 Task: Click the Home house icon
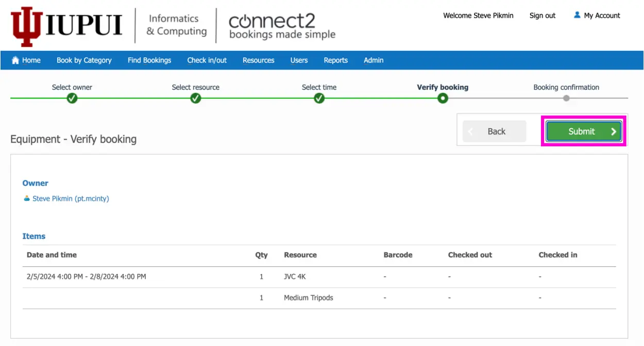(x=15, y=60)
